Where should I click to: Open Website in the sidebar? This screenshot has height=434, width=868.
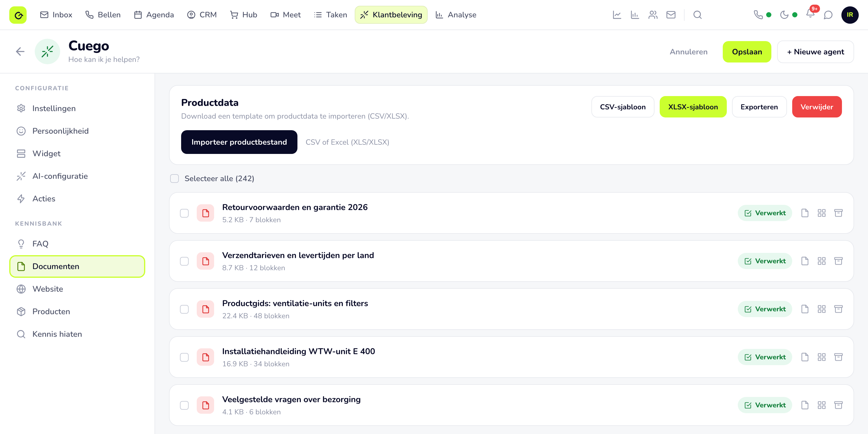pos(77,289)
